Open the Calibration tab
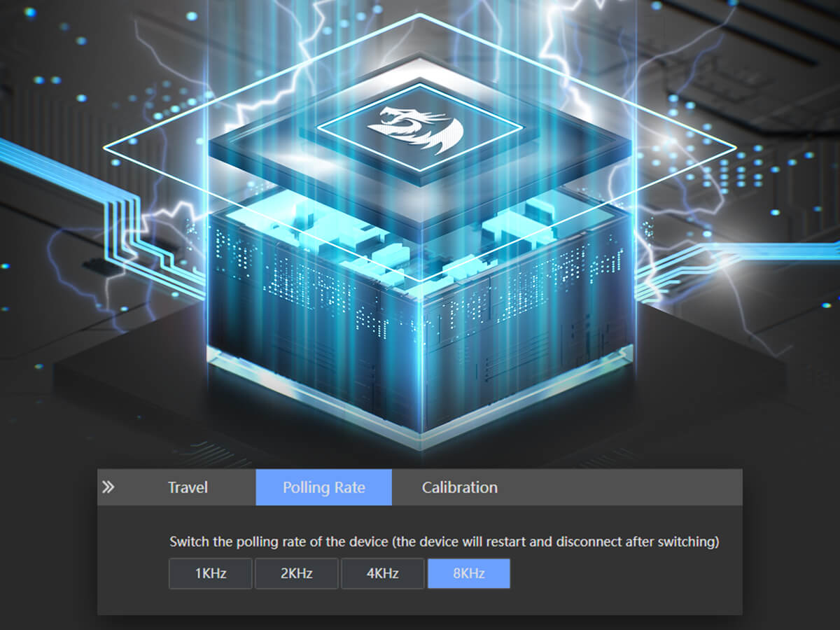This screenshot has height=630, width=840. (459, 487)
